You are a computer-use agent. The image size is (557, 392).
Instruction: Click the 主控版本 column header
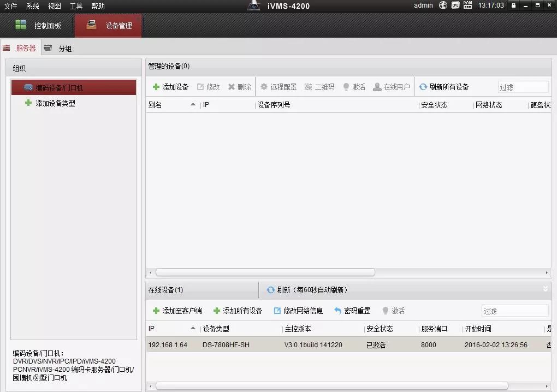[324, 329]
